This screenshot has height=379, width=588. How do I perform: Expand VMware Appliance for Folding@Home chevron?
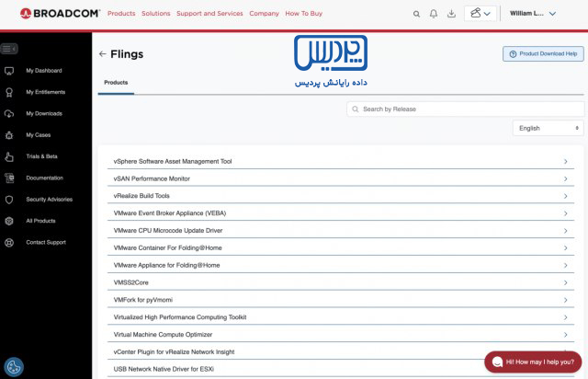click(566, 266)
